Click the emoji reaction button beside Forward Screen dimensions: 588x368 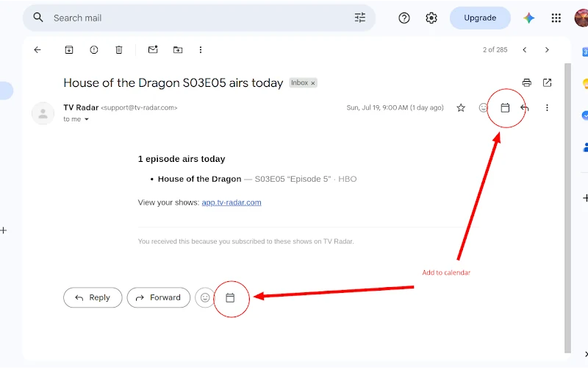(205, 297)
